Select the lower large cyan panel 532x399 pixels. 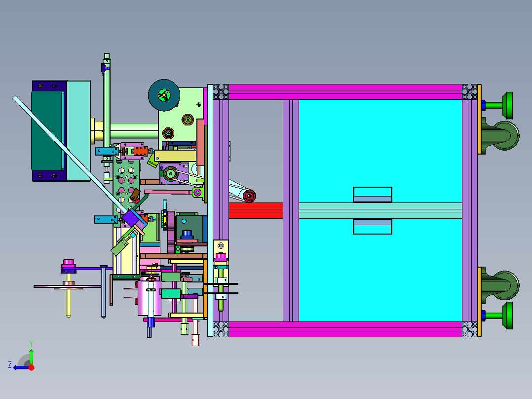380,270
